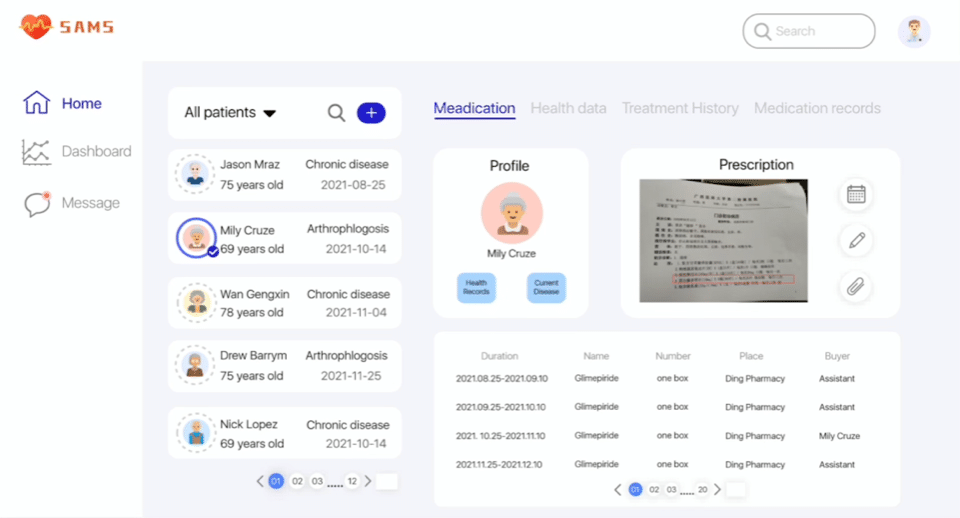Click the 2021.08.25-2021.09.10 duration cell
This screenshot has height=518, width=960.
point(501,378)
